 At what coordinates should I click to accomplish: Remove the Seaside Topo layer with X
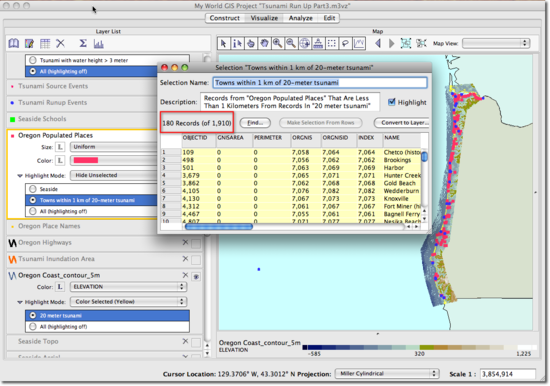click(x=185, y=341)
